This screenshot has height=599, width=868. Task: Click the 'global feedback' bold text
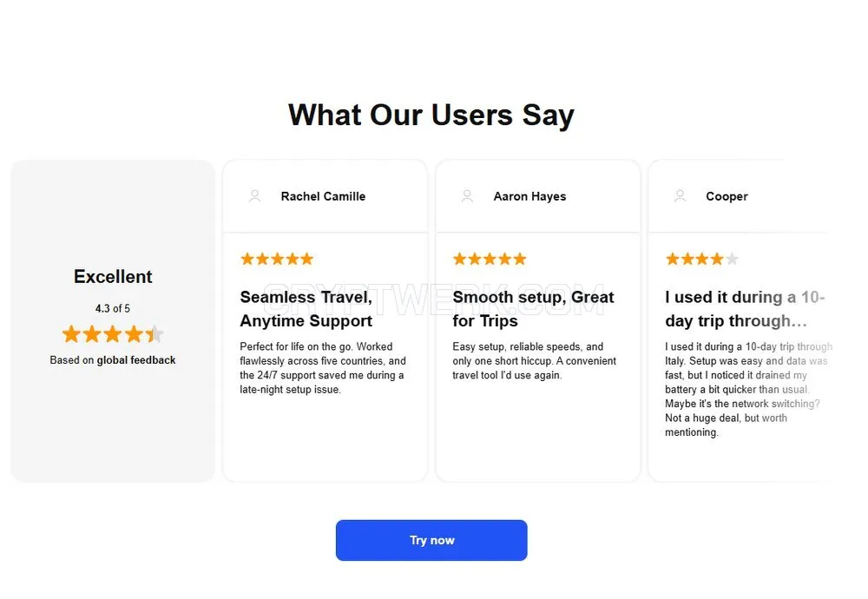(x=136, y=360)
